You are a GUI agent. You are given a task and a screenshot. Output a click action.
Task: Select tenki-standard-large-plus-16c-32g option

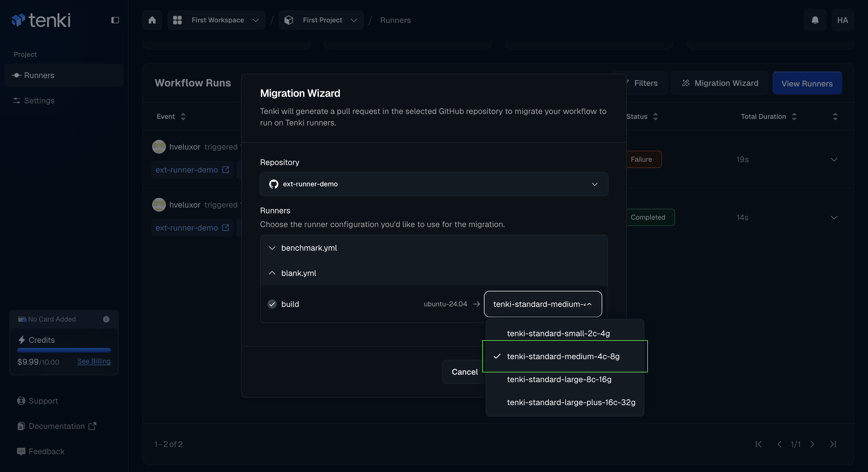[x=565, y=402]
